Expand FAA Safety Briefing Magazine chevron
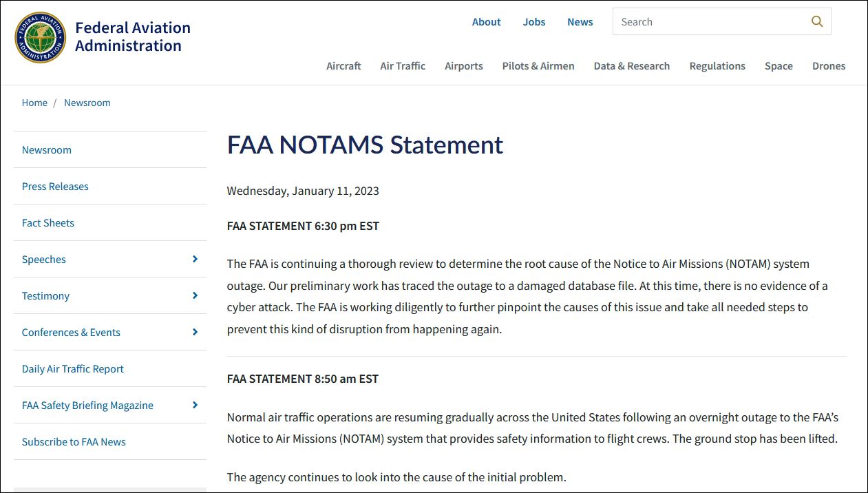 (195, 405)
